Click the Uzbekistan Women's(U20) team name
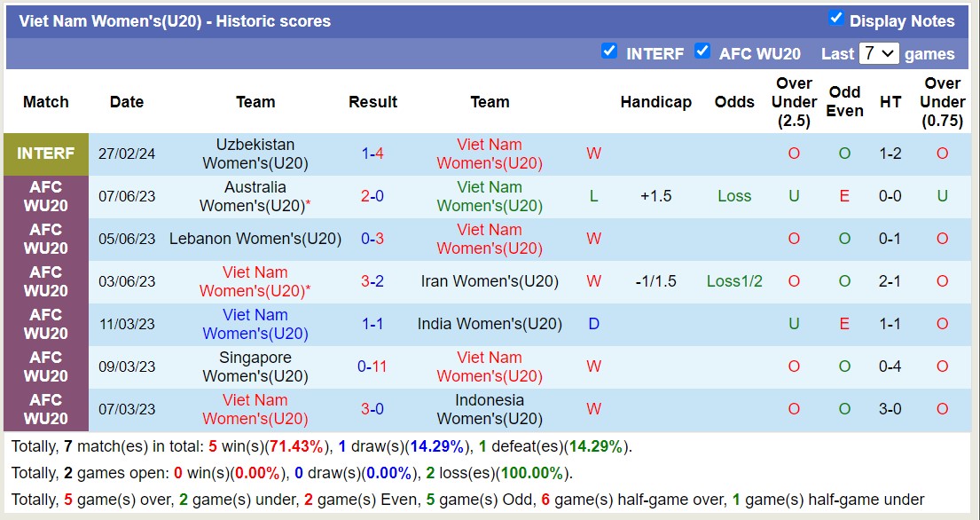 (255, 154)
